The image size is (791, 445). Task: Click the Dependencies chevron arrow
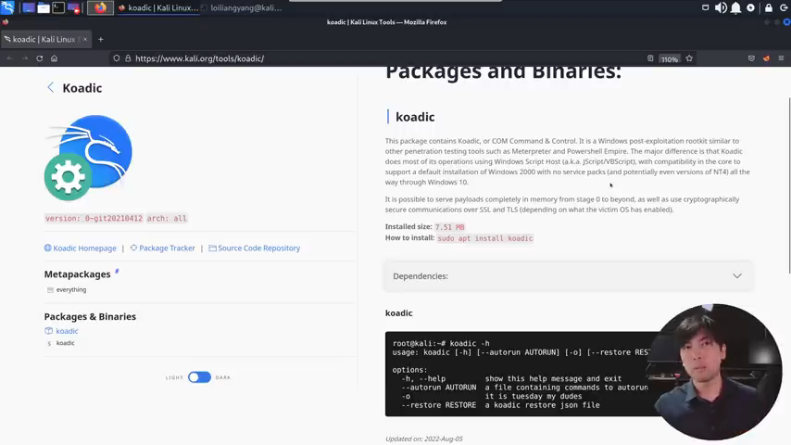pos(737,276)
